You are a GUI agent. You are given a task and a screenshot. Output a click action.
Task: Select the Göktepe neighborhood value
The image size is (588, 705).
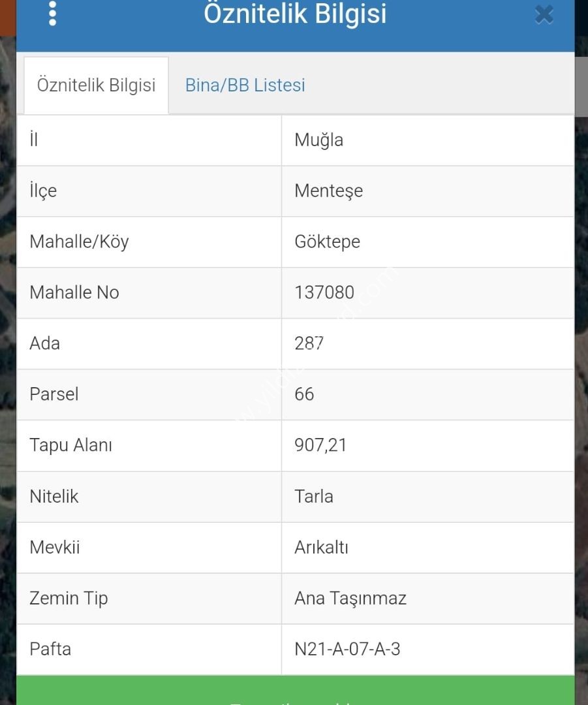(327, 242)
